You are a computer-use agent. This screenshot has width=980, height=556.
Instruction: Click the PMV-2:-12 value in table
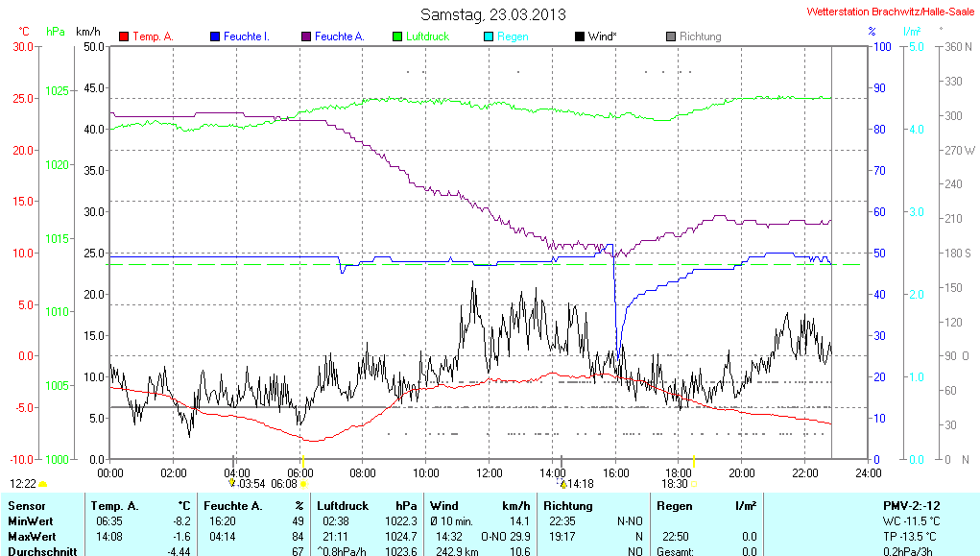[x=911, y=505]
